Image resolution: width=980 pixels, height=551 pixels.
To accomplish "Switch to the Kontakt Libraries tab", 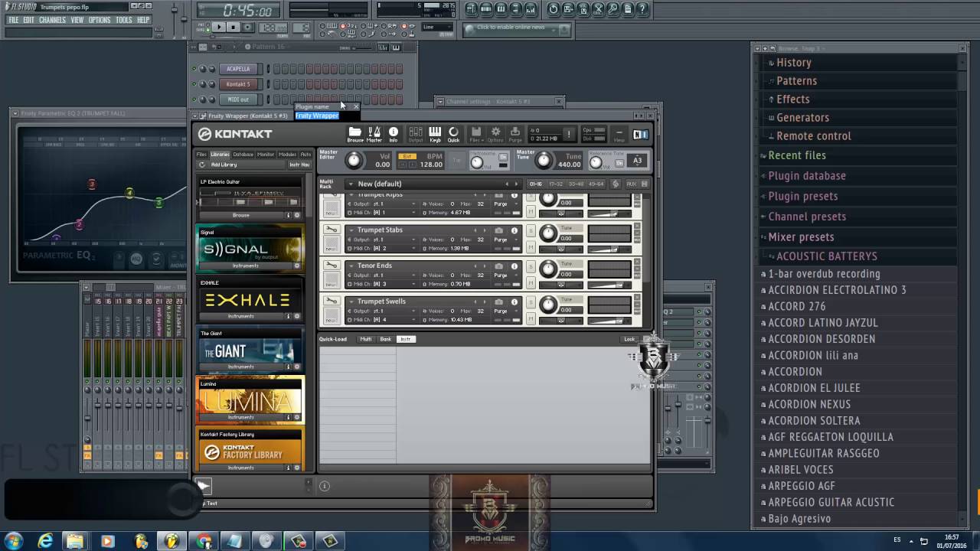I will click(x=220, y=155).
